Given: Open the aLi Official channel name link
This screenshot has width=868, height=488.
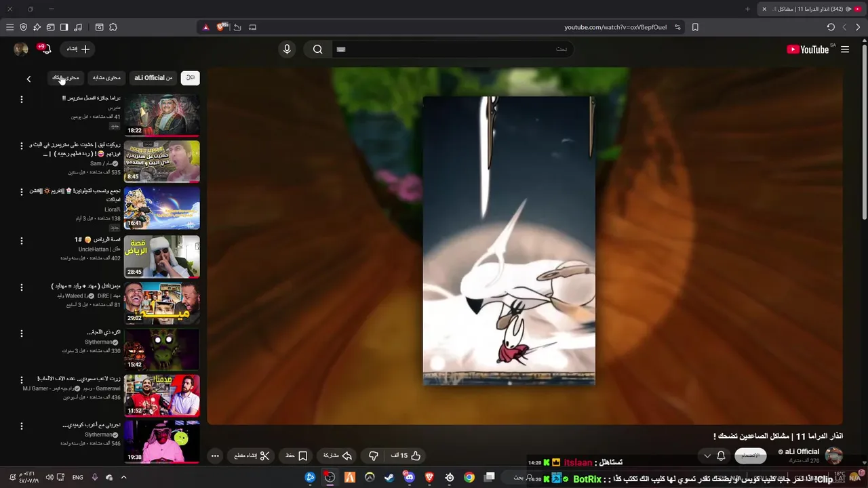Looking at the screenshot, I should (x=802, y=451).
